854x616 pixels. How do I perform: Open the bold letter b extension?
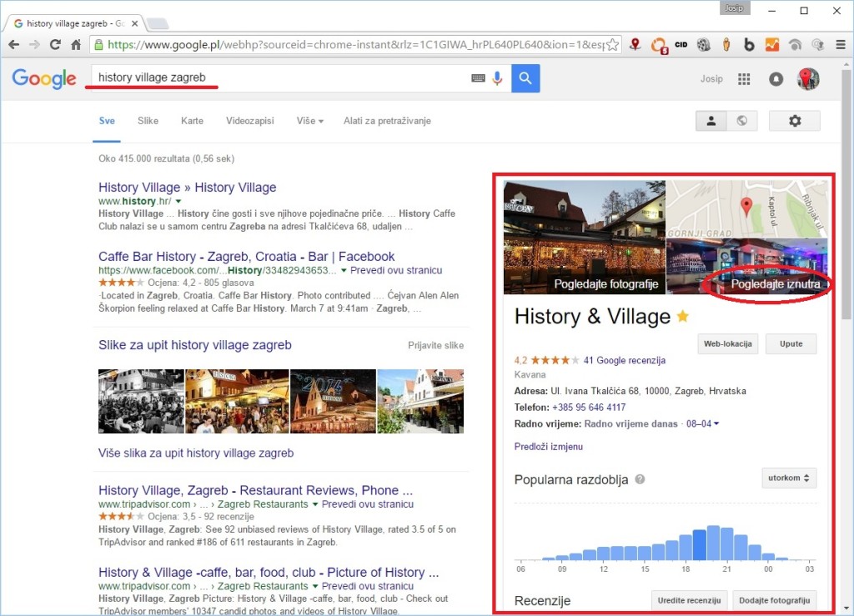tap(749, 45)
